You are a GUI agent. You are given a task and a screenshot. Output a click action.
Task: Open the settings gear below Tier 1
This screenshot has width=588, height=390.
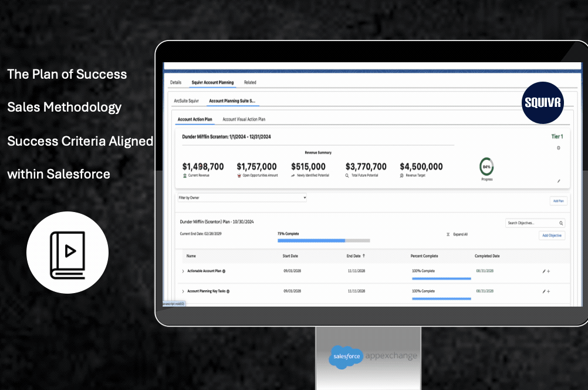click(x=558, y=147)
